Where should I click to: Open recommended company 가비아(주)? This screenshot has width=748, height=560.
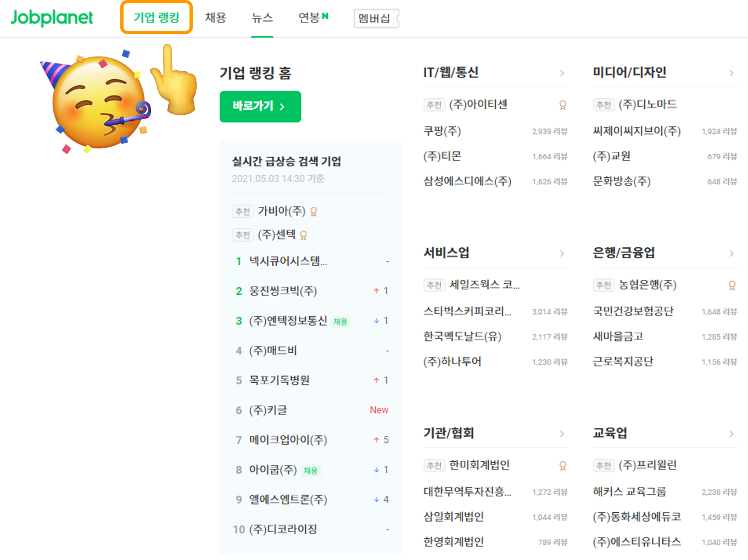coord(282,211)
